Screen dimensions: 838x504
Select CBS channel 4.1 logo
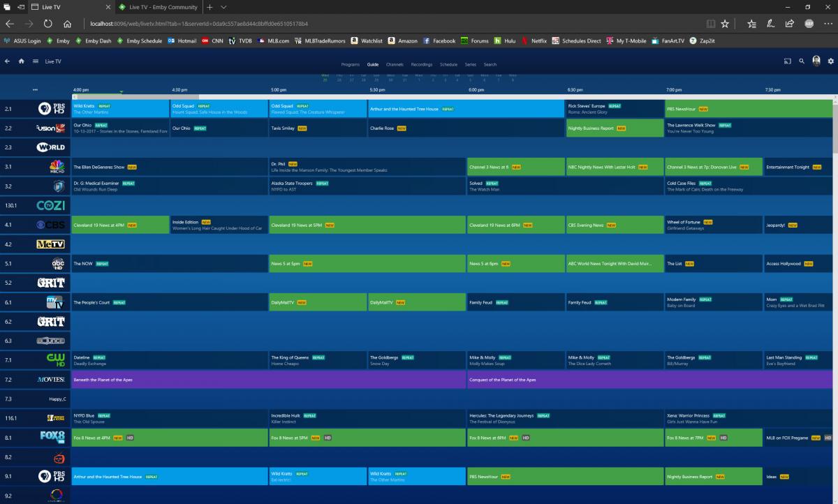coord(51,225)
